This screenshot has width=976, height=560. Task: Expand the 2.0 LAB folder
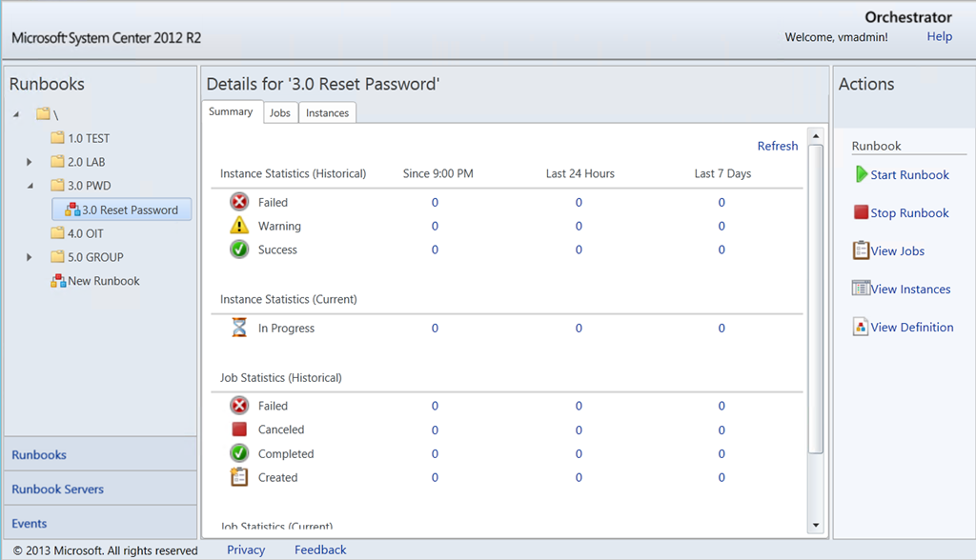30,162
